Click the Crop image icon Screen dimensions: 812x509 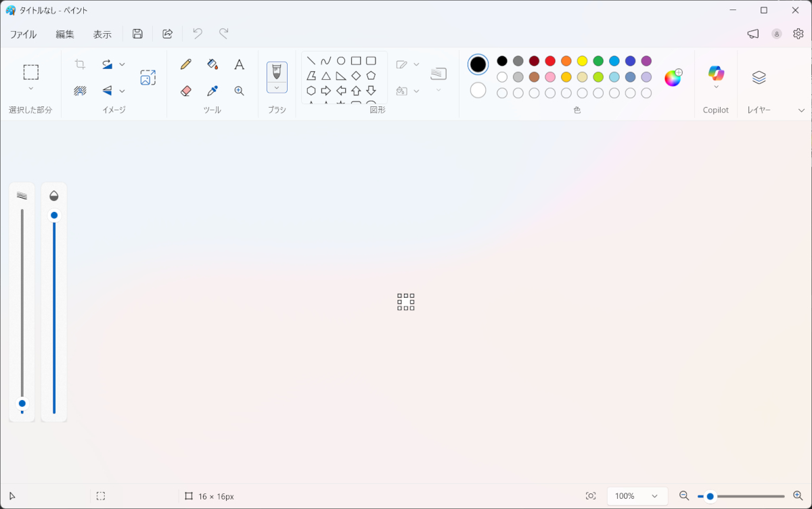[x=80, y=64]
